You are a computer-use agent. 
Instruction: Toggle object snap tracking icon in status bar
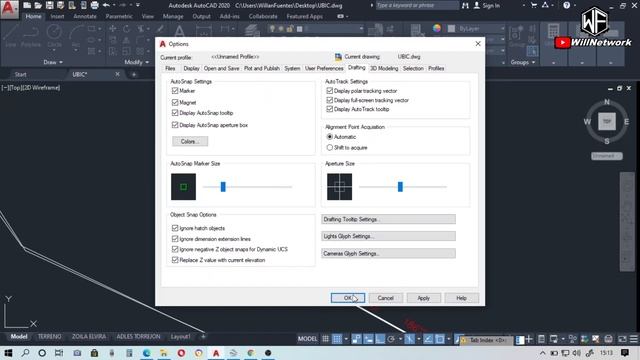click(x=428, y=339)
